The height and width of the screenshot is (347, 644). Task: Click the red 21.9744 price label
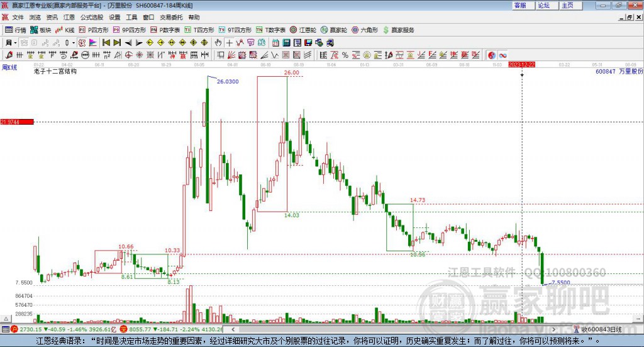(17, 122)
